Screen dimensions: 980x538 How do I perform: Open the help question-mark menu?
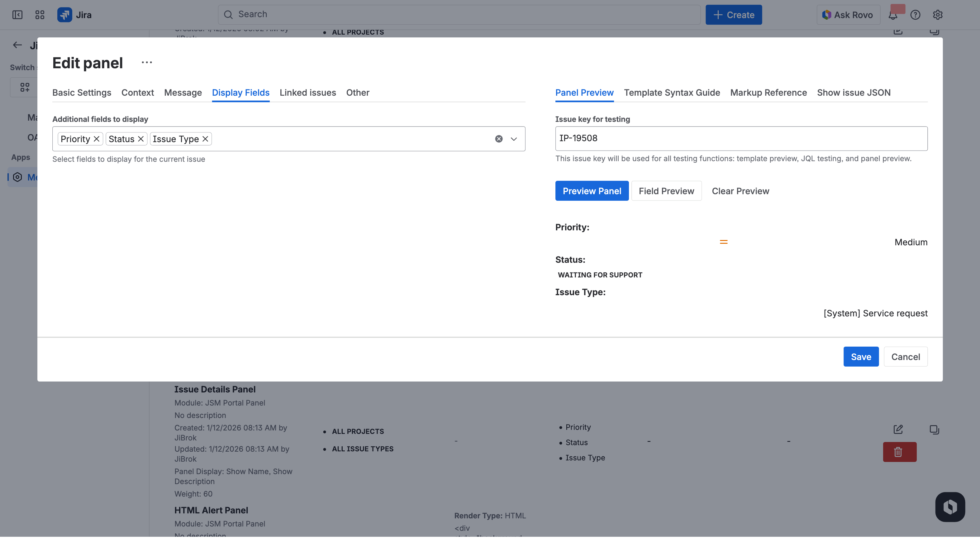click(916, 14)
